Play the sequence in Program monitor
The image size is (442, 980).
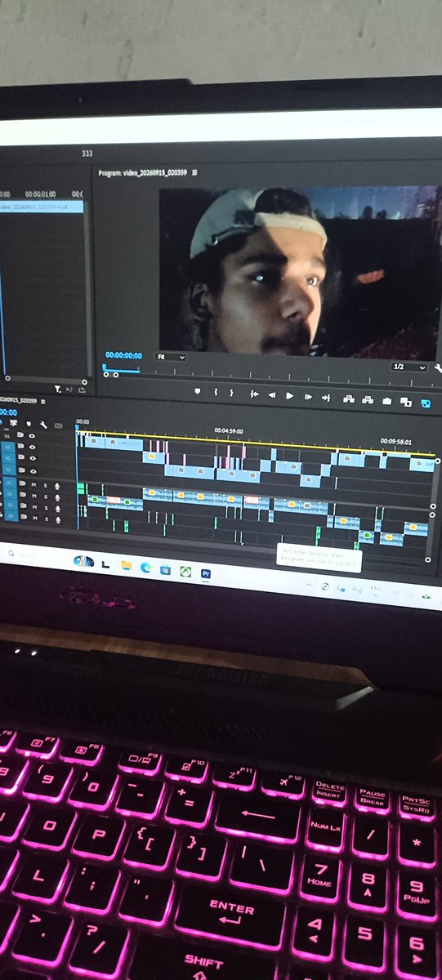coord(289,396)
